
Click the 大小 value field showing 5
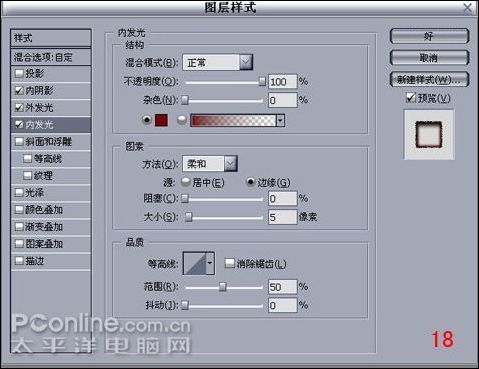[282, 217]
